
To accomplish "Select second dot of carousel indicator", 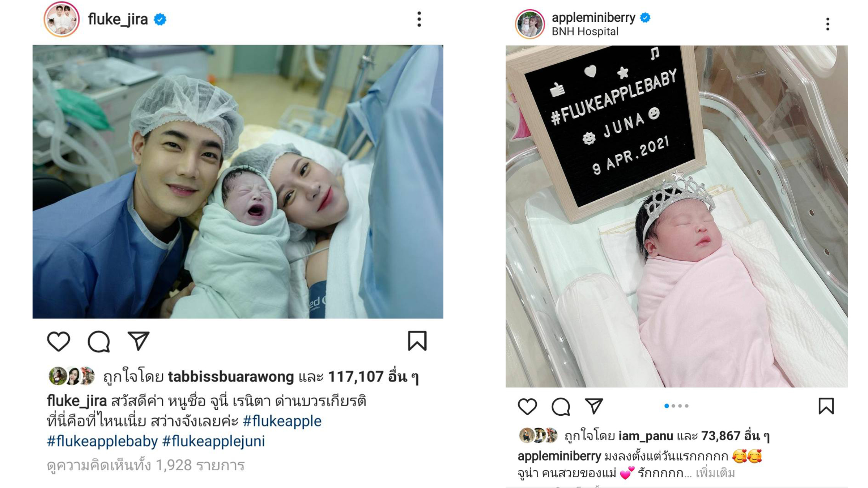I will point(673,406).
